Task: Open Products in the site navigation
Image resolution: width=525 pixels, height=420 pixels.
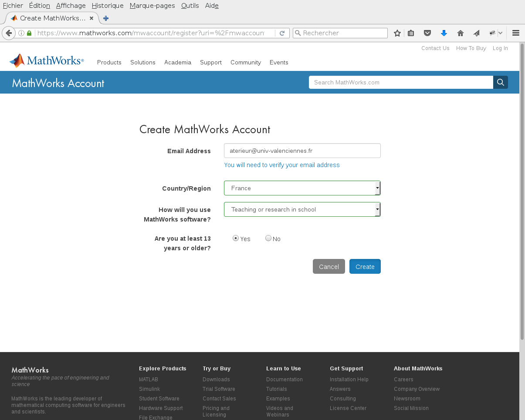Action: click(109, 62)
